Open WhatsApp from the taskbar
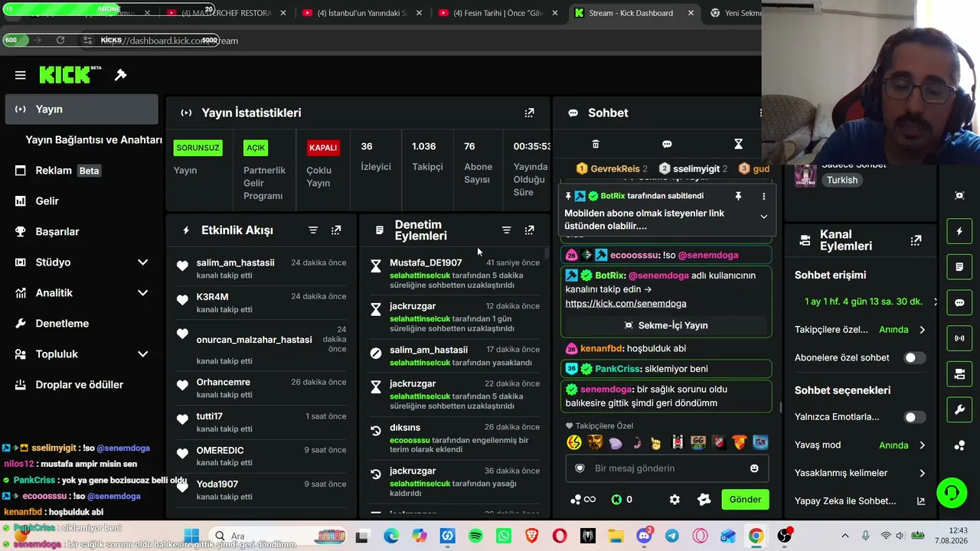This screenshot has width=980, height=551. [503, 536]
